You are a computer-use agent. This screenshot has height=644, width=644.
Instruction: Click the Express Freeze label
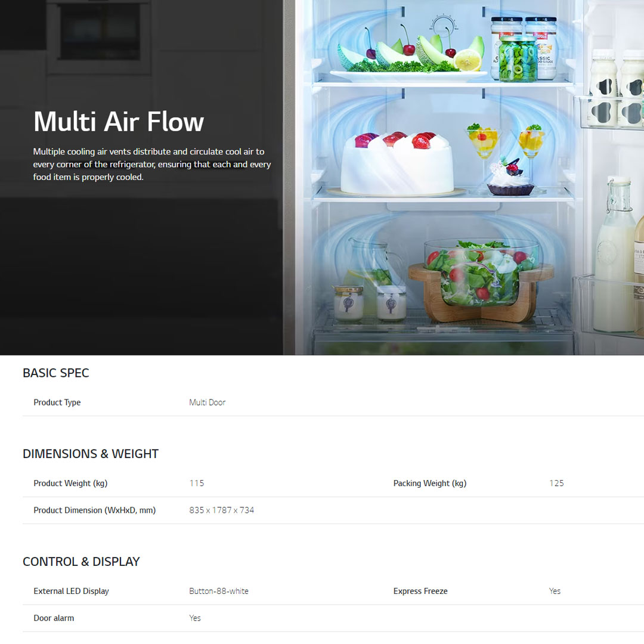[420, 592]
